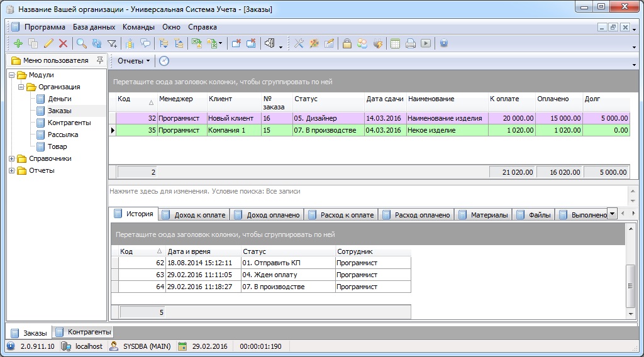Select Рассылка in the module tree
This screenshot has width=644, height=357.
(63, 135)
